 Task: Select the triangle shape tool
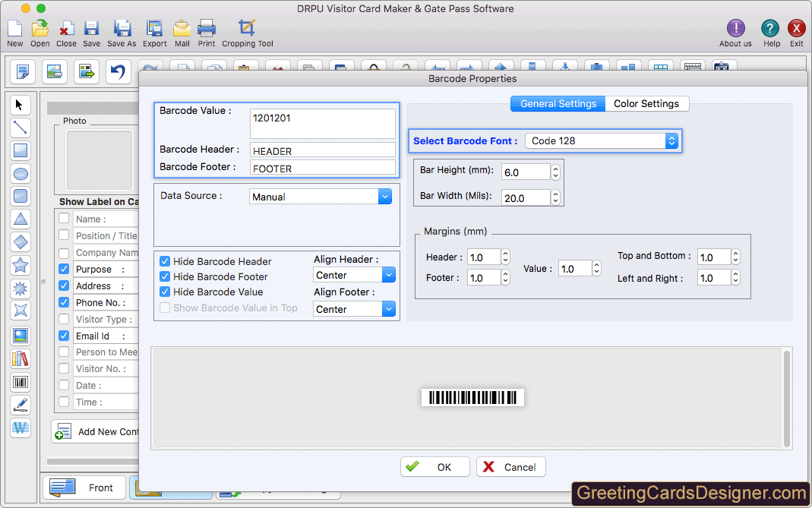[21, 219]
